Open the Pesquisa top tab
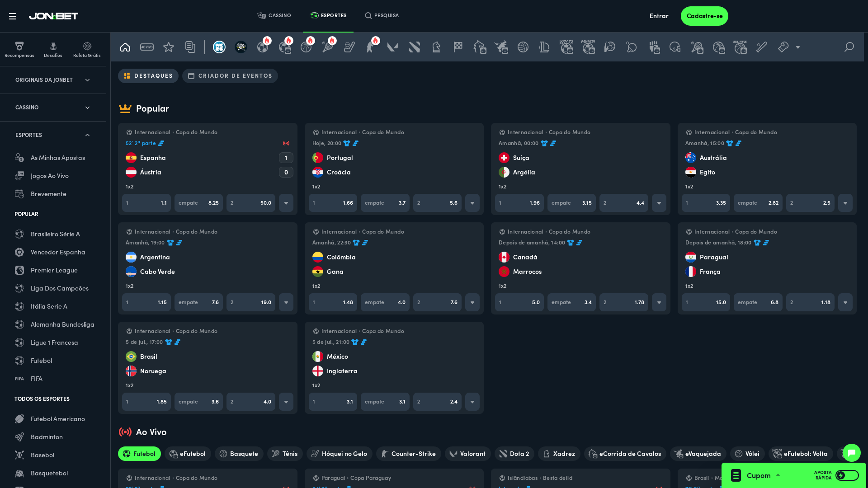Image resolution: width=868 pixels, height=488 pixels. click(382, 16)
